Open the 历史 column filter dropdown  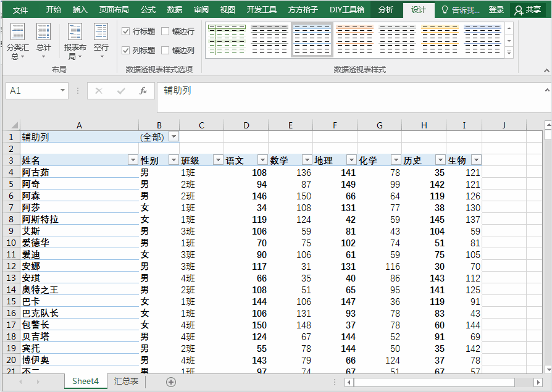(440, 160)
